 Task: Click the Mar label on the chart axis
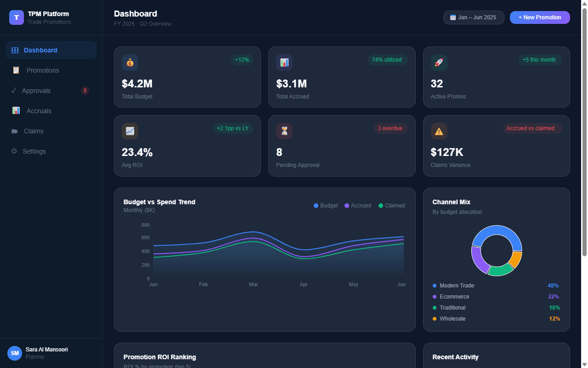254,285
